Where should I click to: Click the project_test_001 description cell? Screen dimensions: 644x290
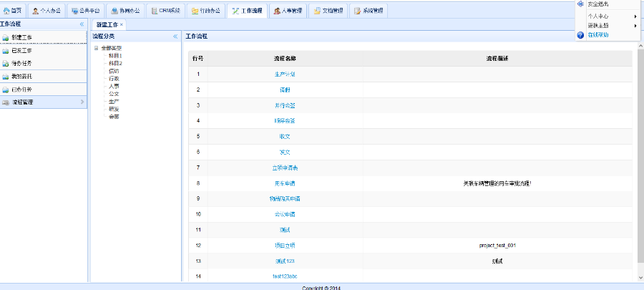click(x=497, y=246)
